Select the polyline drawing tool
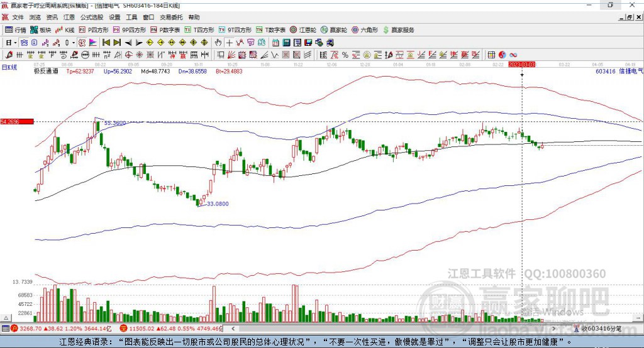The image size is (644, 348). [x=240, y=43]
